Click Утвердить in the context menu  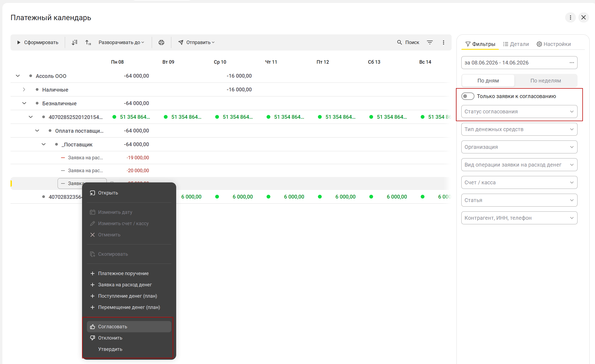click(x=129, y=349)
